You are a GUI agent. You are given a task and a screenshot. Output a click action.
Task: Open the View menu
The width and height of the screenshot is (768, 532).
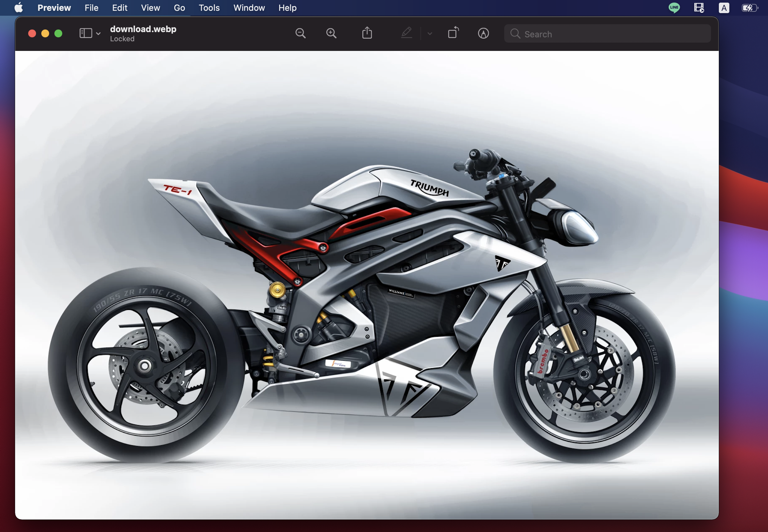(x=150, y=8)
